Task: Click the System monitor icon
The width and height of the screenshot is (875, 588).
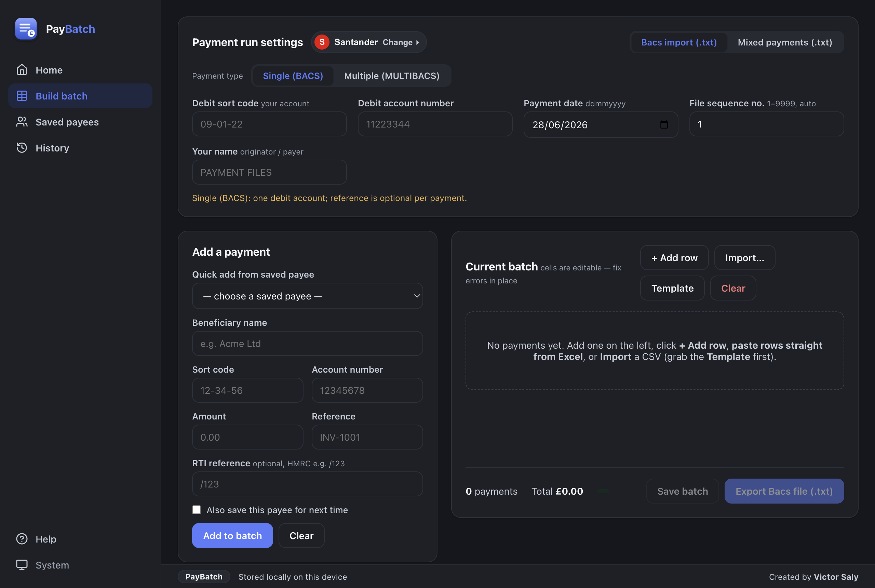Action: [22, 565]
